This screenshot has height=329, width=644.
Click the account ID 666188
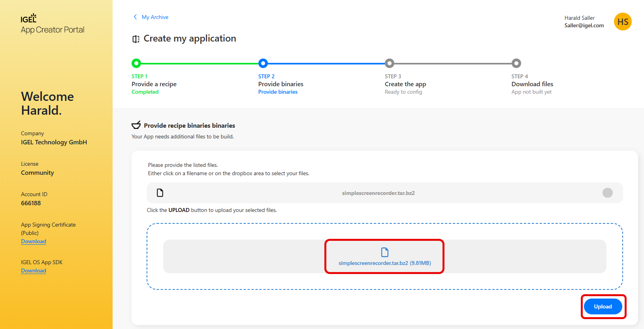[31, 203]
